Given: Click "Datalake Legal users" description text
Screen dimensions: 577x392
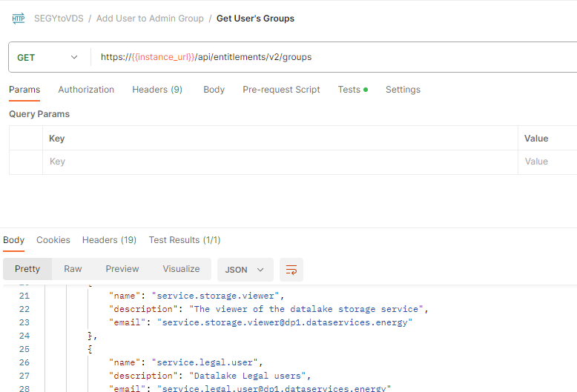Looking at the screenshot, I should click(248, 376).
